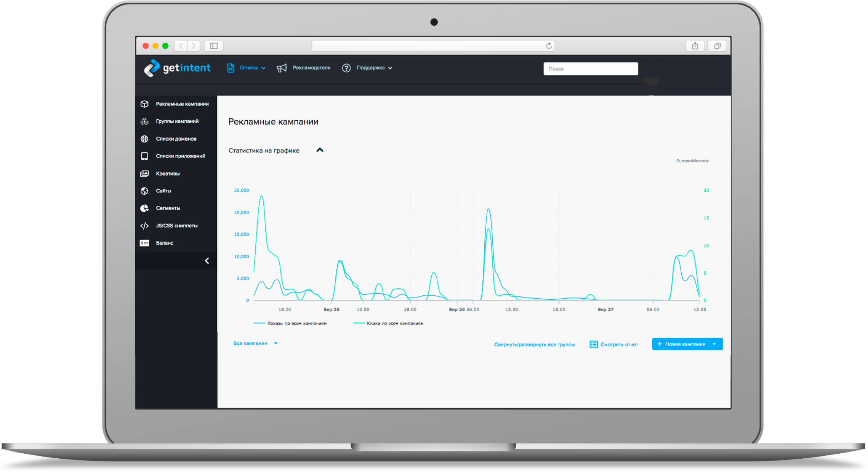
Task: Toggle Клики по всем кампаниям legend series
Action: click(395, 323)
